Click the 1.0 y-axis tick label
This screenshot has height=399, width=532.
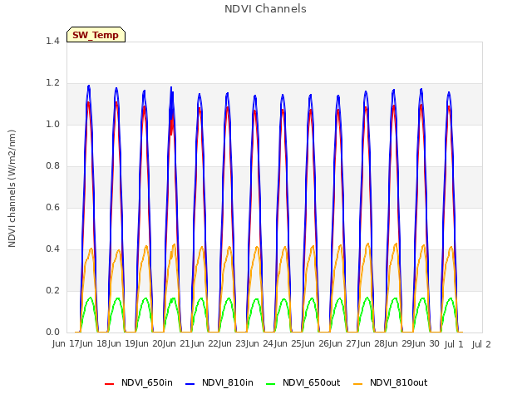coord(52,124)
